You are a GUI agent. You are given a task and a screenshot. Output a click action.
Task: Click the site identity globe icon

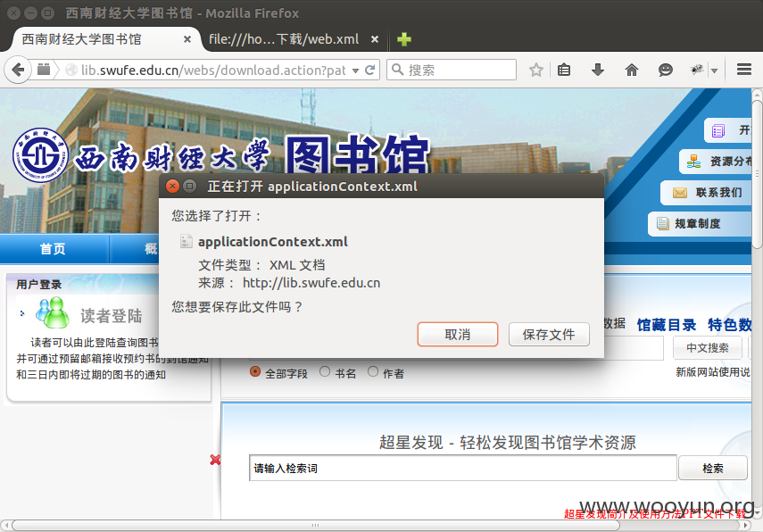click(71, 71)
